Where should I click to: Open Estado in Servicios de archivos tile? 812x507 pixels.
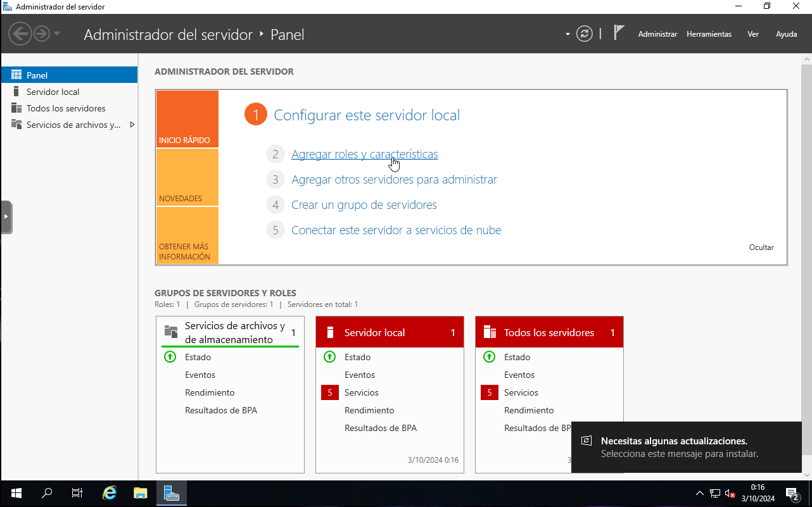tap(198, 357)
